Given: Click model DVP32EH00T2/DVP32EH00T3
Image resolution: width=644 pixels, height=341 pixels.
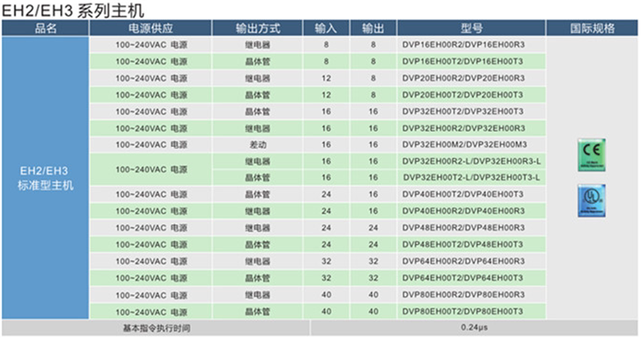Looking at the screenshot, I should pos(463,111).
